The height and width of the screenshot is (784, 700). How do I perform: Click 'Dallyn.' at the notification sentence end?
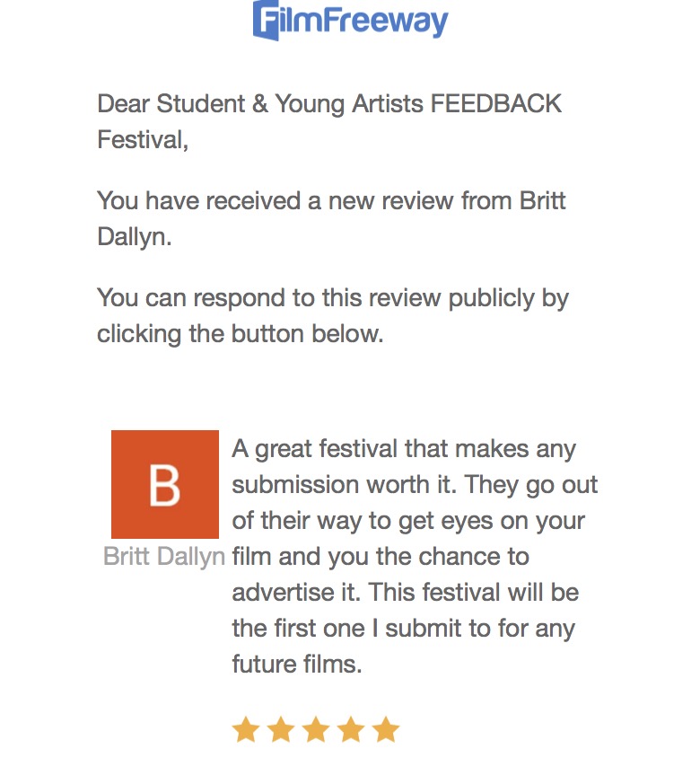pyautogui.click(x=134, y=237)
